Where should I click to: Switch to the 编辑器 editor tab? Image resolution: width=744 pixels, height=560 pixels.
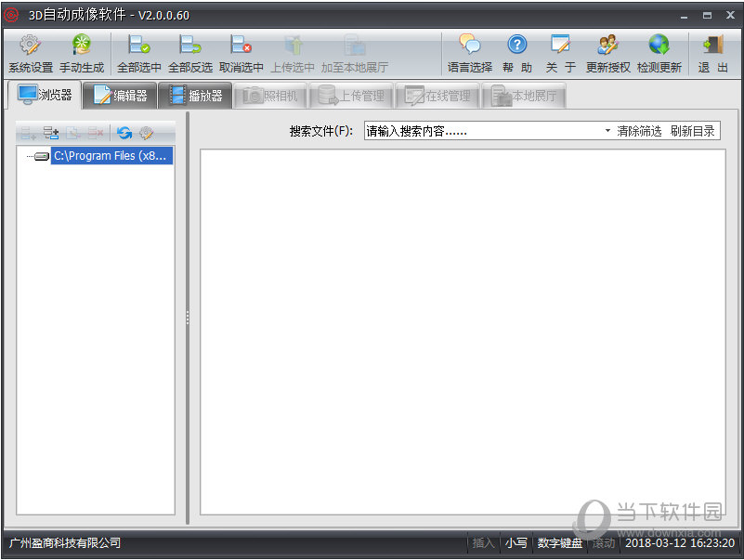[x=120, y=96]
